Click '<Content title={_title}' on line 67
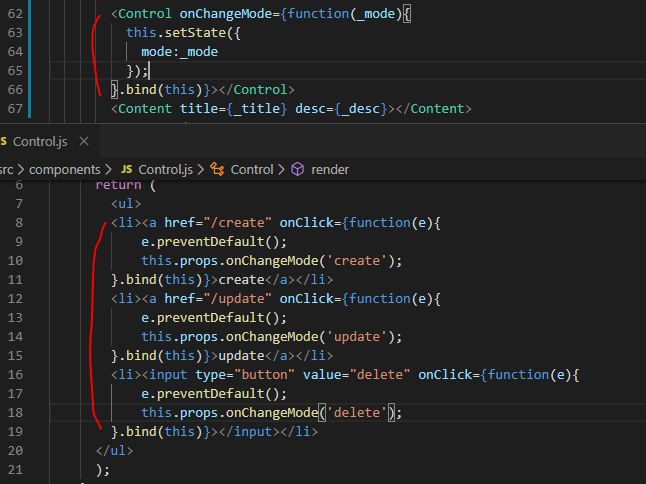Screen dimensions: 646x484 pos(199,109)
